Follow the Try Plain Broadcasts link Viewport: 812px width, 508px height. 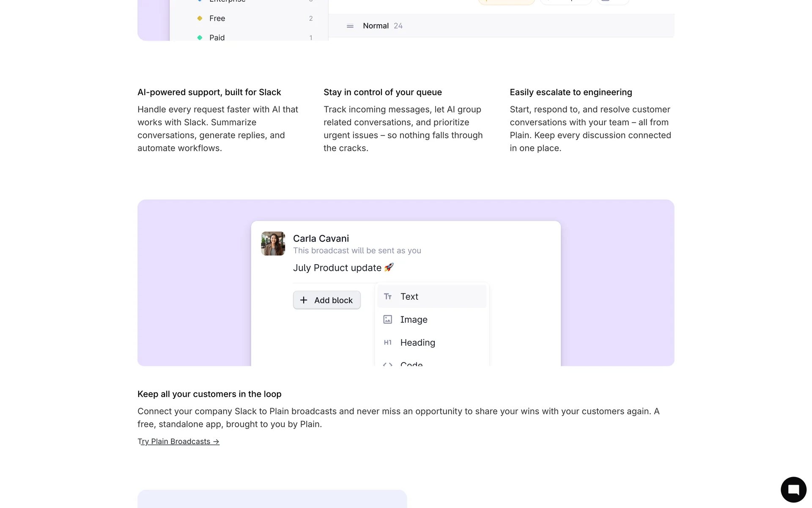point(178,442)
